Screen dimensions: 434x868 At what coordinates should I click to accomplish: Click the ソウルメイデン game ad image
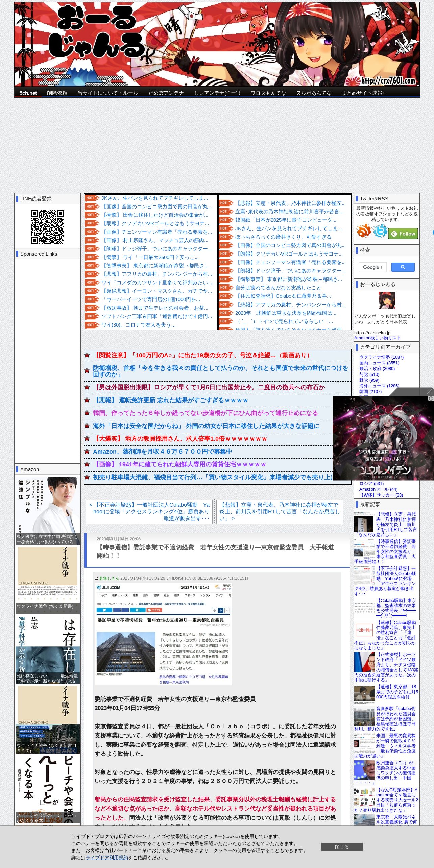coord(383,438)
